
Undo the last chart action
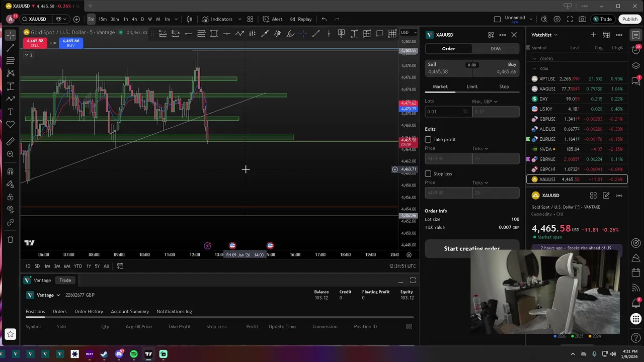click(324, 19)
